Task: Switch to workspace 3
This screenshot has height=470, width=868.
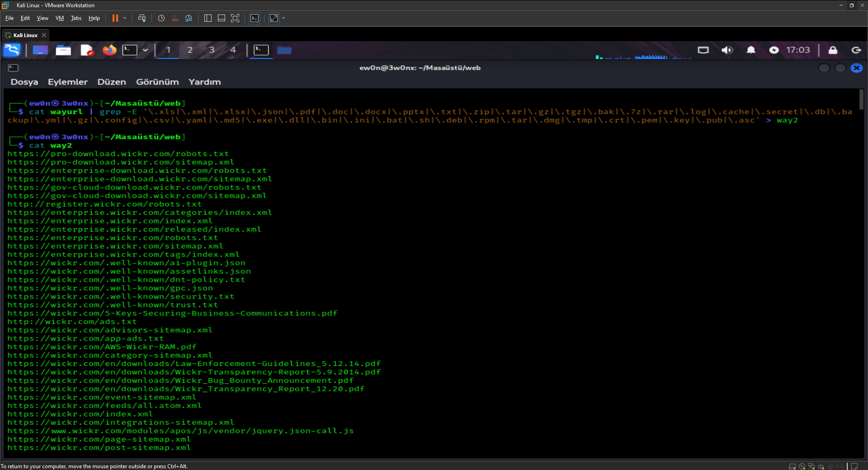Action: pyautogui.click(x=212, y=50)
